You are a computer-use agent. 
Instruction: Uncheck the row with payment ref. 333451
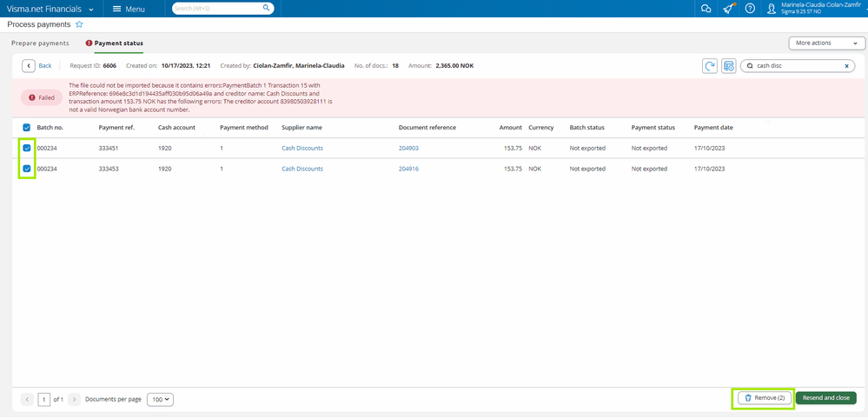click(27, 149)
